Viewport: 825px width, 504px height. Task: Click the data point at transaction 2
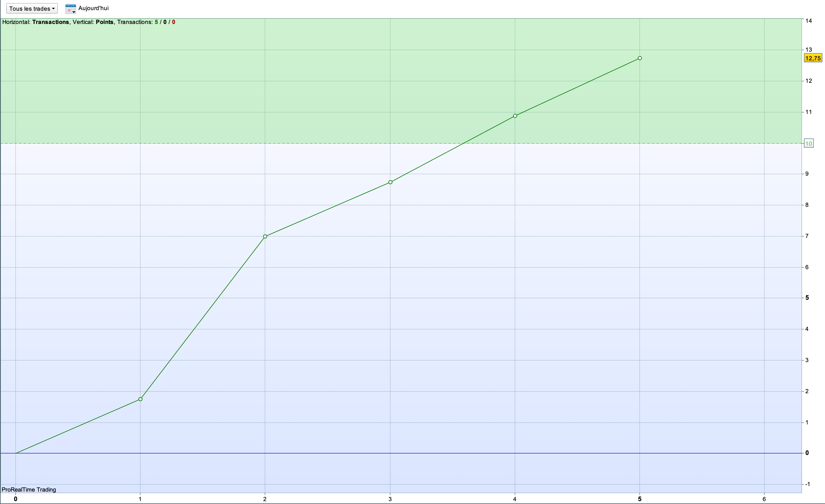point(265,237)
